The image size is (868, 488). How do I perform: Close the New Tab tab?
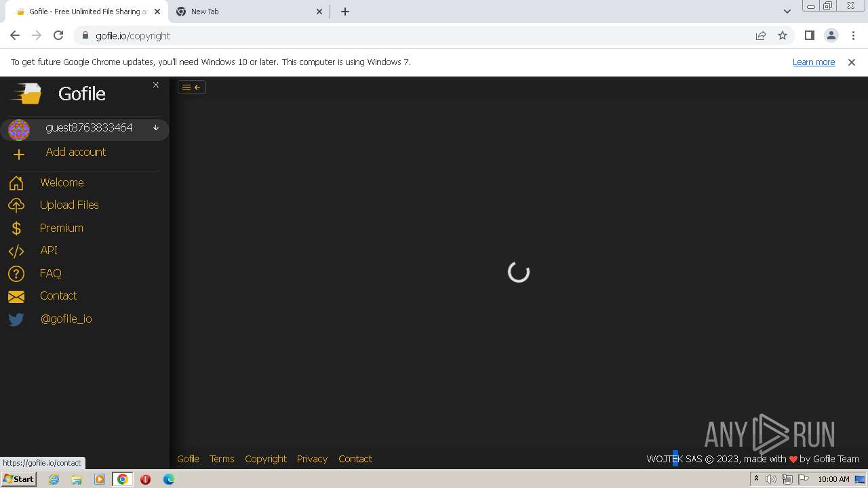pos(320,12)
